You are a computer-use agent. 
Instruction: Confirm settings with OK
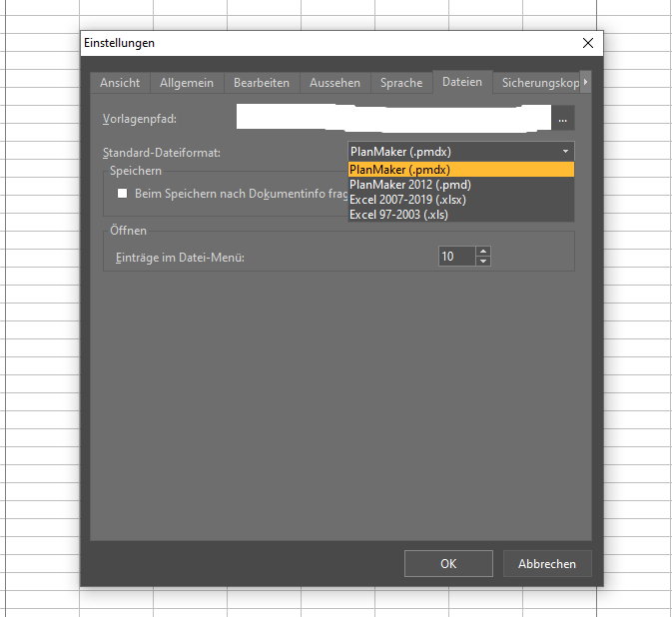(448, 563)
